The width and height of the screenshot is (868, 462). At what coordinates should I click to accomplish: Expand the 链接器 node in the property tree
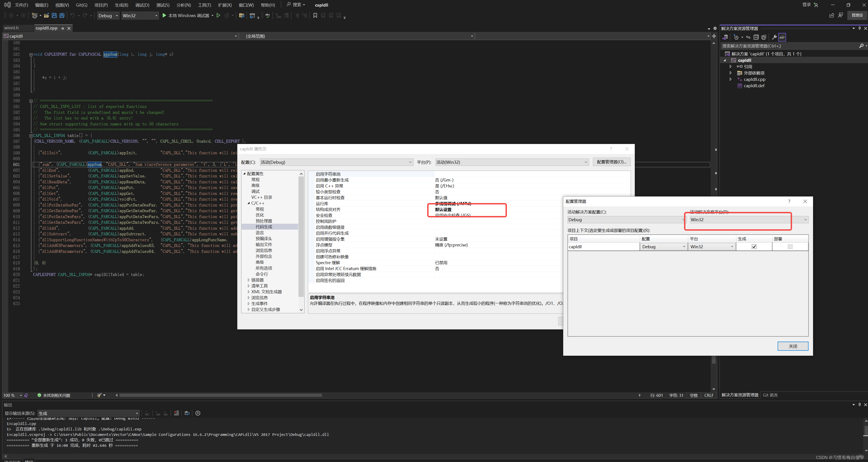249,280
